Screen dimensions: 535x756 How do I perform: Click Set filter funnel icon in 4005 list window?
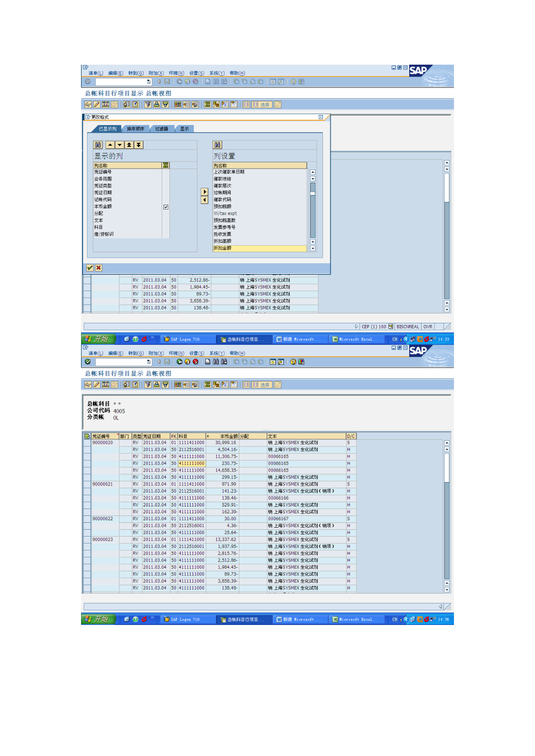click(x=148, y=384)
